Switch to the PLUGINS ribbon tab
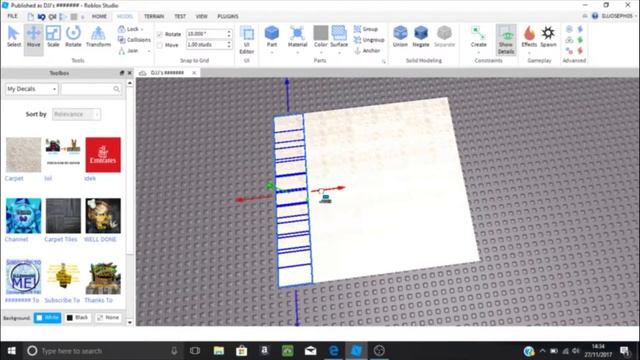Image resolution: width=640 pixels, height=360 pixels. [x=228, y=16]
